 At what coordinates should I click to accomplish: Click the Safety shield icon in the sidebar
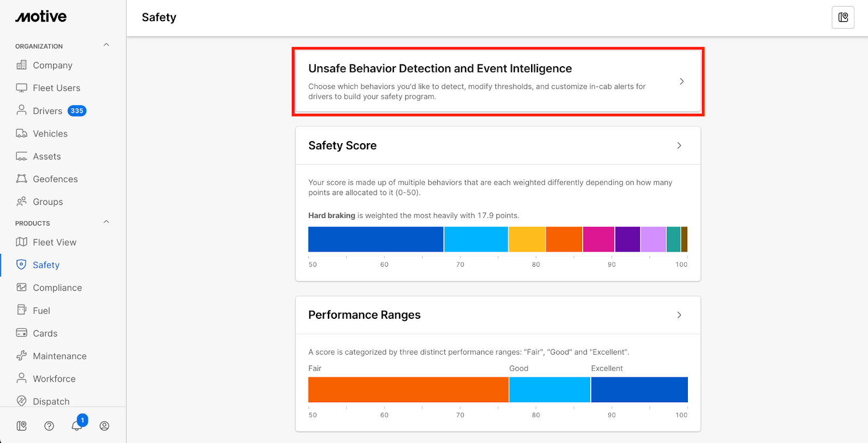(22, 265)
